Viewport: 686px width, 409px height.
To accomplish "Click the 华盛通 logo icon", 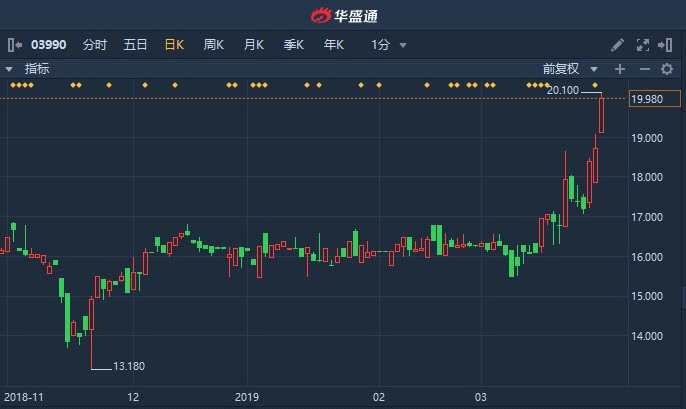I will tap(320, 15).
